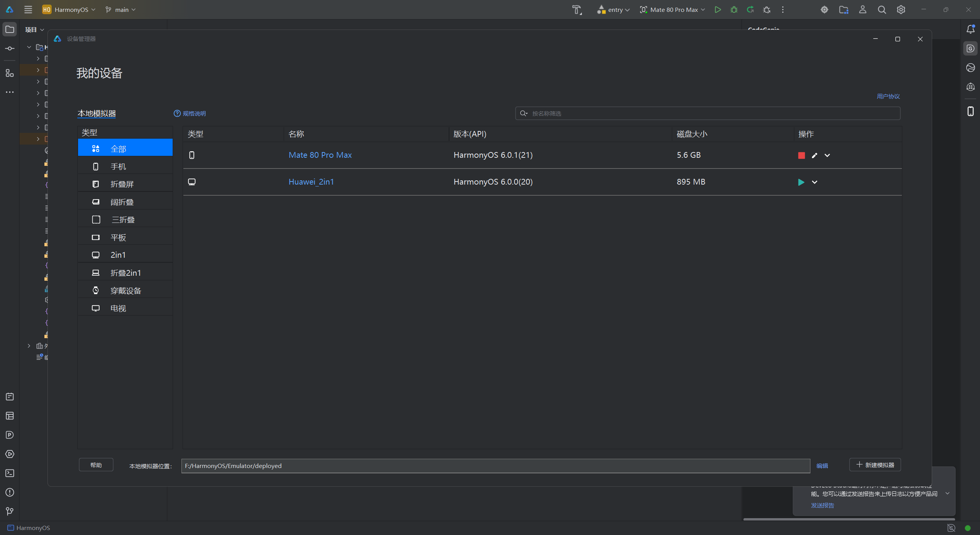Open the terminal tool window icon

[x=10, y=473]
